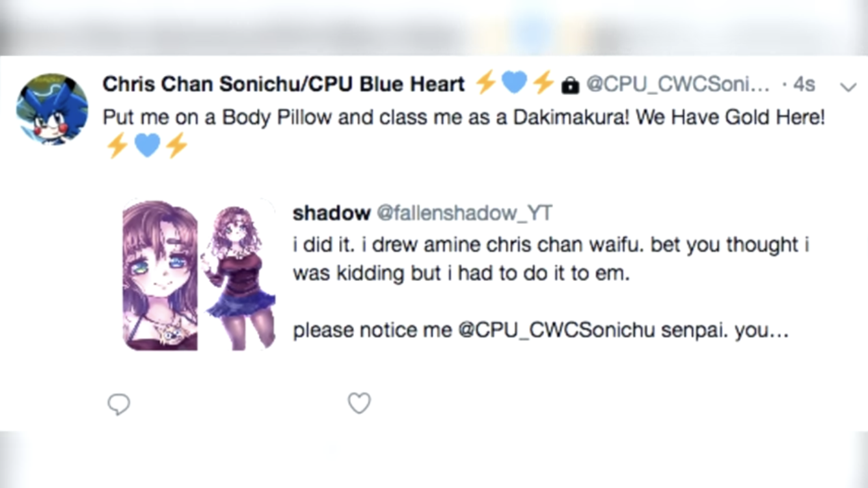
Task: Click lightning bolt emoji just before lock icon
Action: click(543, 83)
